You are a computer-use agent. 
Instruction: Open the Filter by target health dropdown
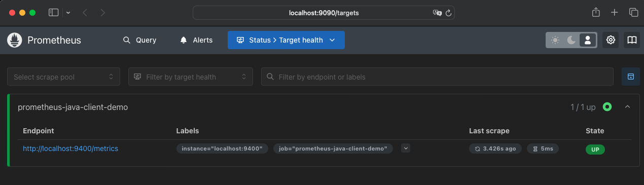[190, 77]
